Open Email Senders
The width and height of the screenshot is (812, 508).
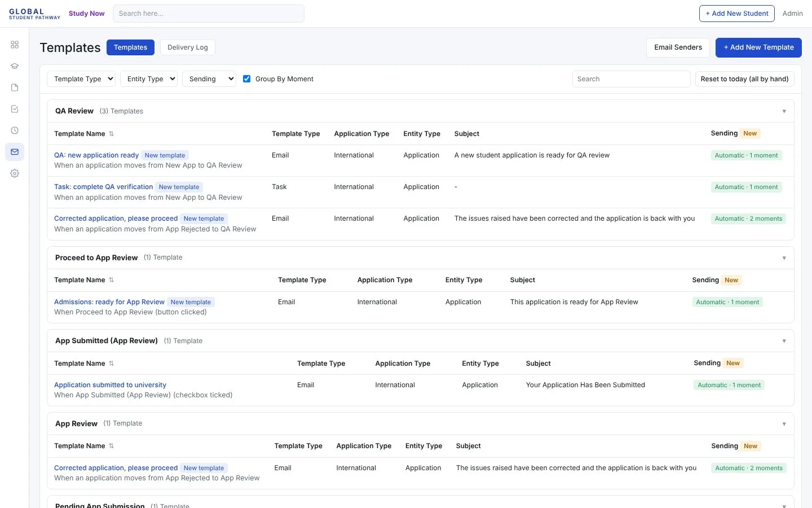pyautogui.click(x=678, y=47)
